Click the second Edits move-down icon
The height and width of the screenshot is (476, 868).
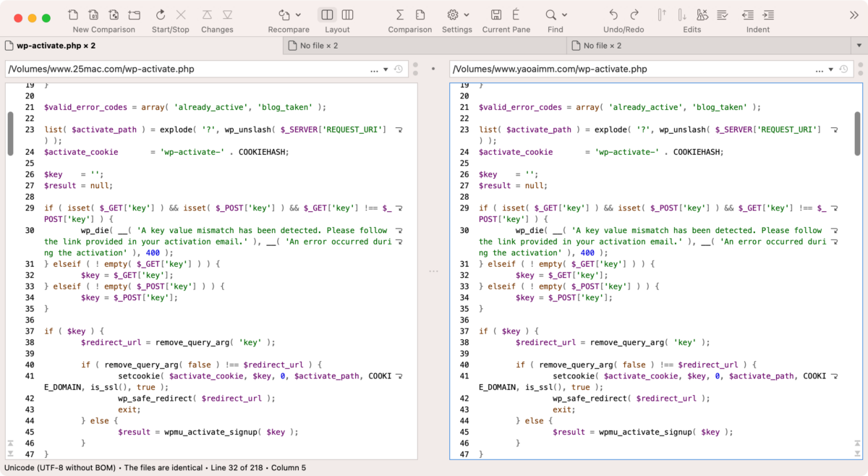[x=682, y=14]
